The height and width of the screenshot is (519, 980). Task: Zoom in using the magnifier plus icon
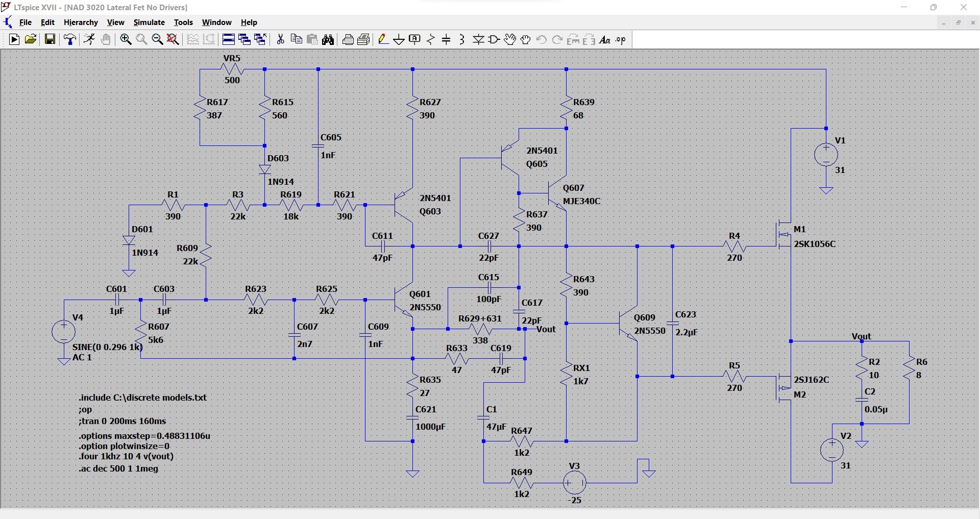point(126,40)
